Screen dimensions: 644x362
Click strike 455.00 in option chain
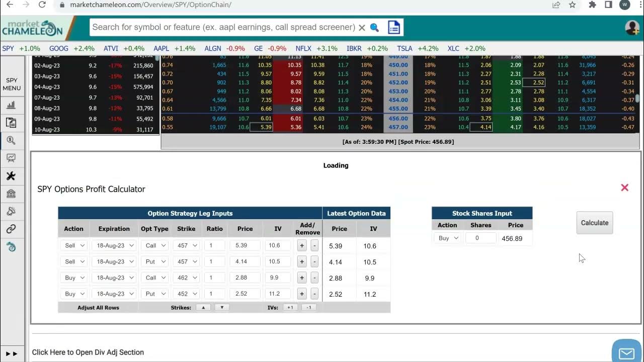(x=398, y=109)
